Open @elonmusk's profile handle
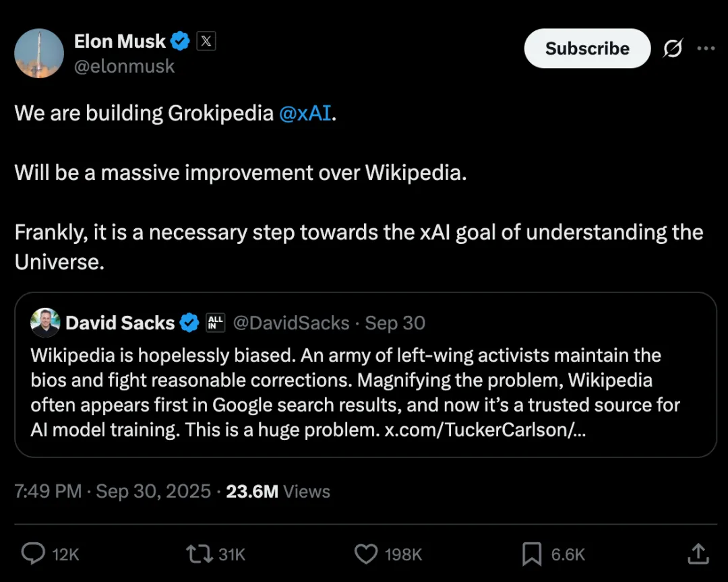 125,66
